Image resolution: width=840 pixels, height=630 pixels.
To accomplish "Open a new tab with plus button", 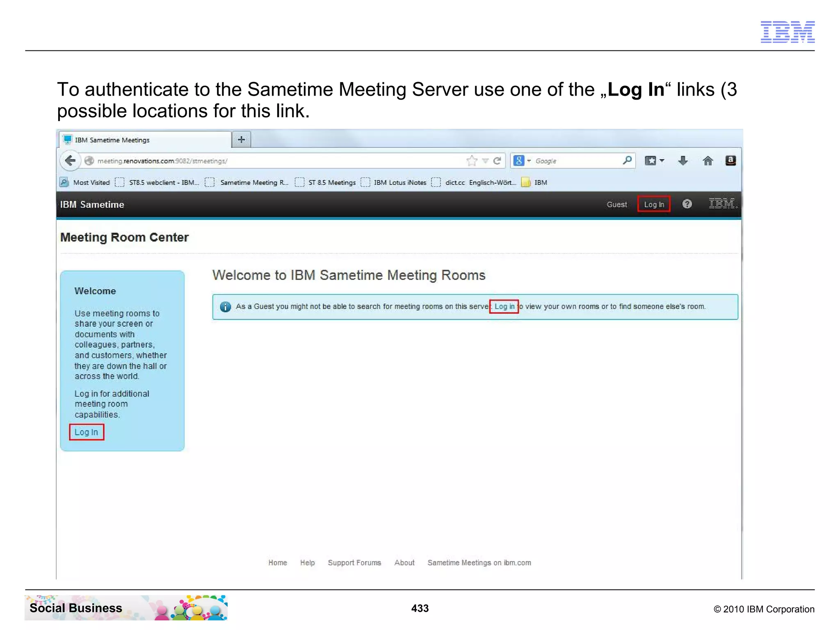I will pos(242,139).
